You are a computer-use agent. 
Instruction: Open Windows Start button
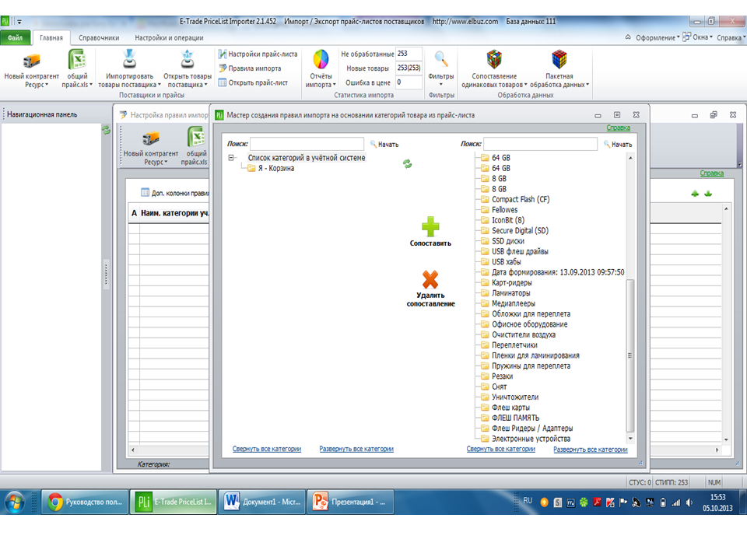(x=14, y=502)
